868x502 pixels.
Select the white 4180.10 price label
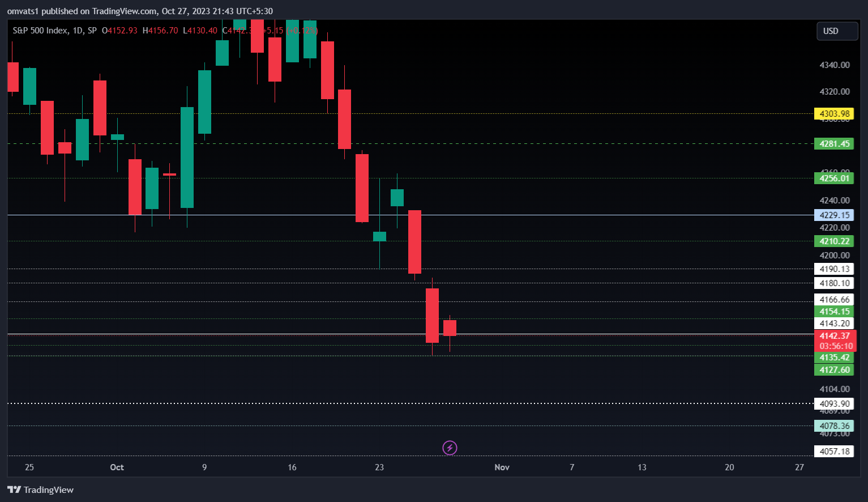[833, 283]
